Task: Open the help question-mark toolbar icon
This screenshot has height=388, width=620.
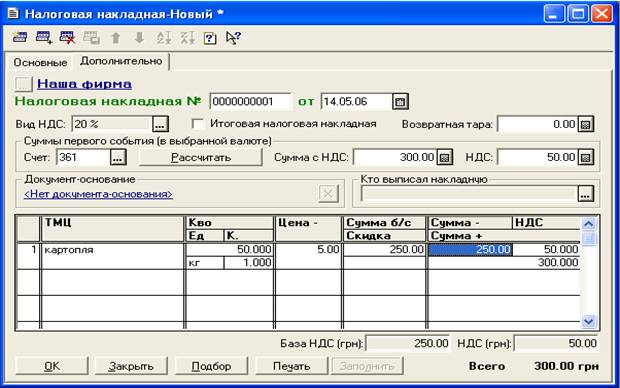Action: click(x=210, y=38)
